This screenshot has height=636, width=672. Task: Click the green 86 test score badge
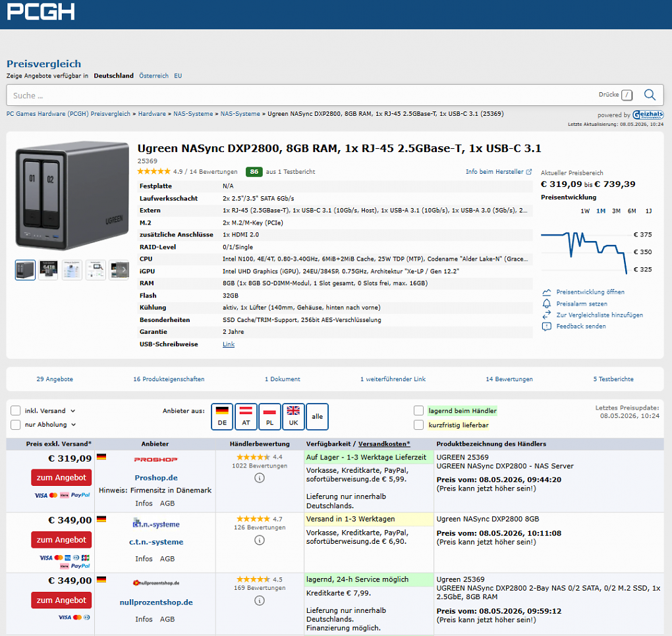[x=254, y=172]
